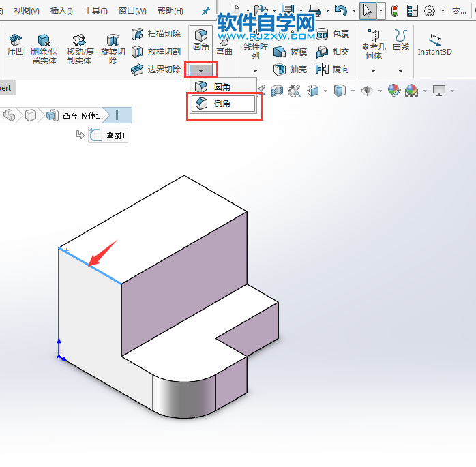Select Delete/Keep Body (删除/保留实体) tool
Viewport: 476px width, 467px height.
tap(44, 48)
